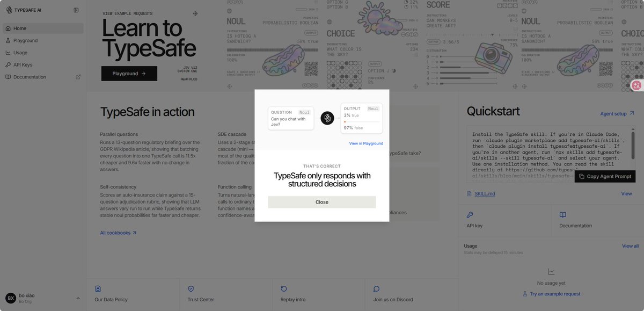Click View next to SKILL.md
644x311 pixels.
coord(626,193)
